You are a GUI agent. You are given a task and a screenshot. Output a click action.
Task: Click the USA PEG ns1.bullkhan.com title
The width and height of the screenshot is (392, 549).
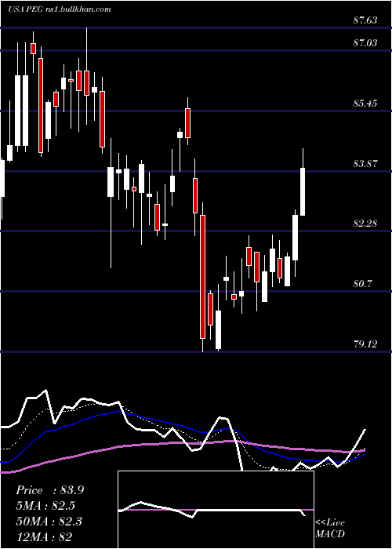(59, 9)
